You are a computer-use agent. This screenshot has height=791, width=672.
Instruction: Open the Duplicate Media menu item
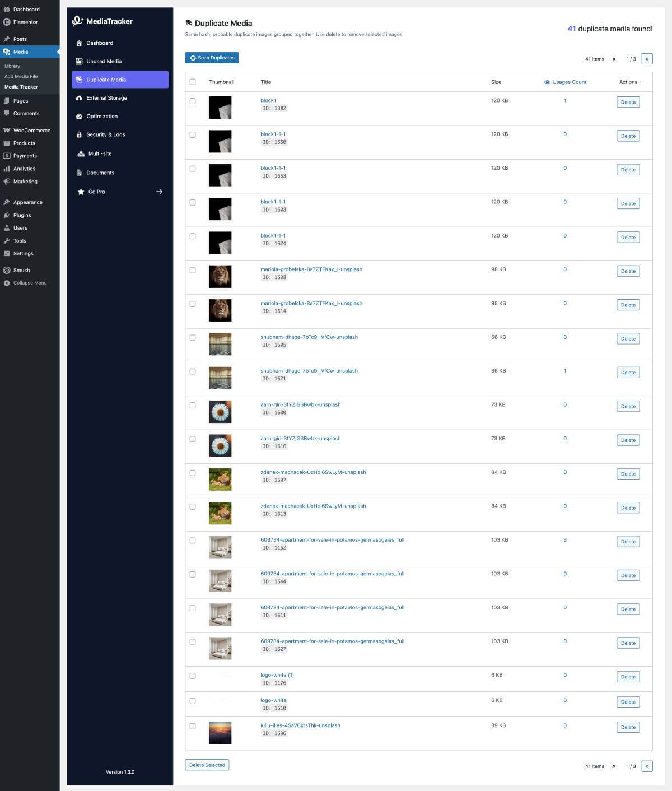[x=120, y=80]
